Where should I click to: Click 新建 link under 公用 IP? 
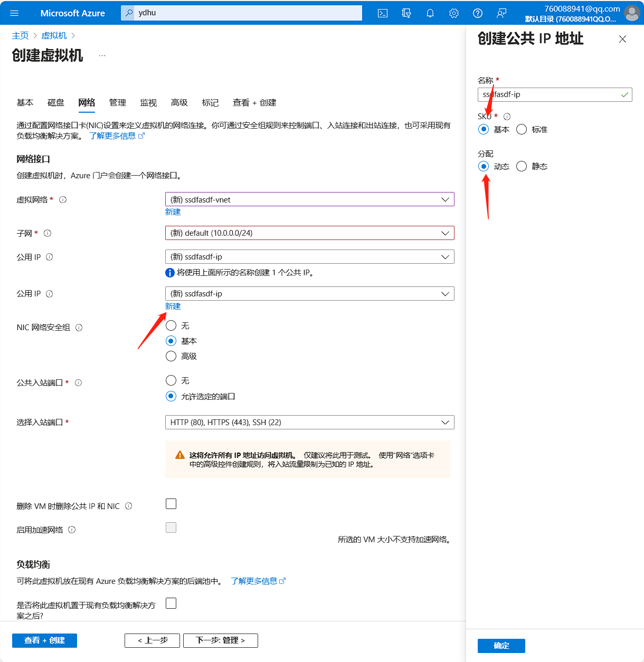point(173,306)
